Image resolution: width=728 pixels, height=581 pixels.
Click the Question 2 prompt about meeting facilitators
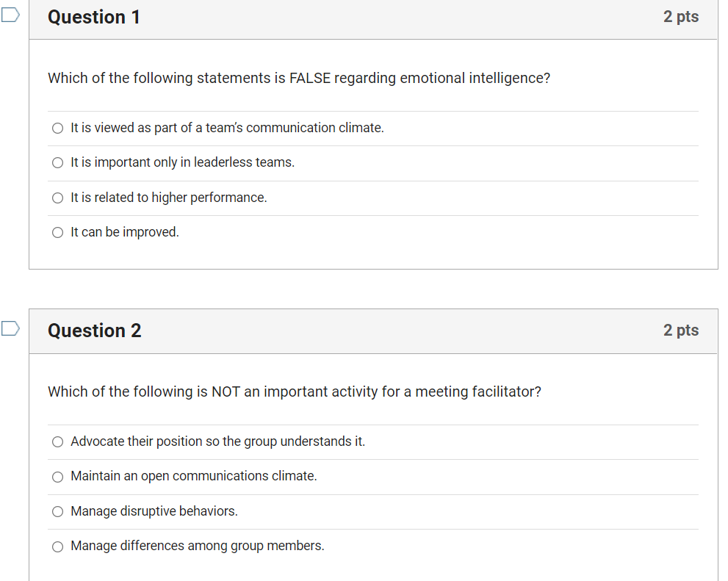294,391
